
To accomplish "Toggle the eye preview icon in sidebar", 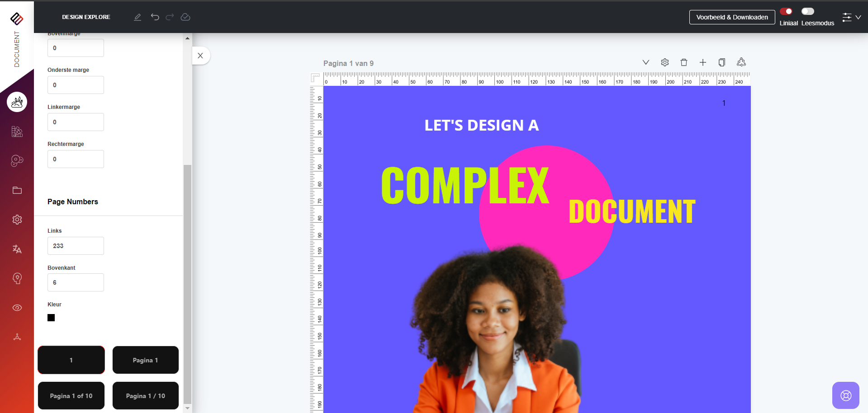I will coord(17,308).
